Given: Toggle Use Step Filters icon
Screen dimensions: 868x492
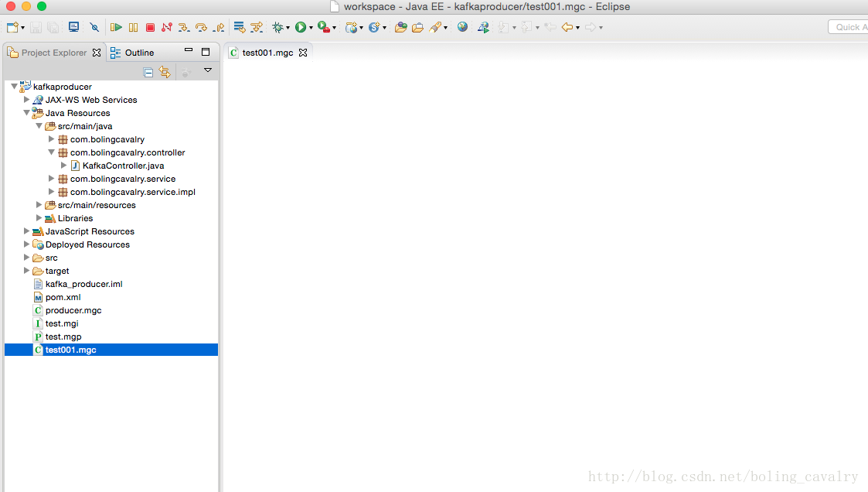Looking at the screenshot, I should [257, 27].
